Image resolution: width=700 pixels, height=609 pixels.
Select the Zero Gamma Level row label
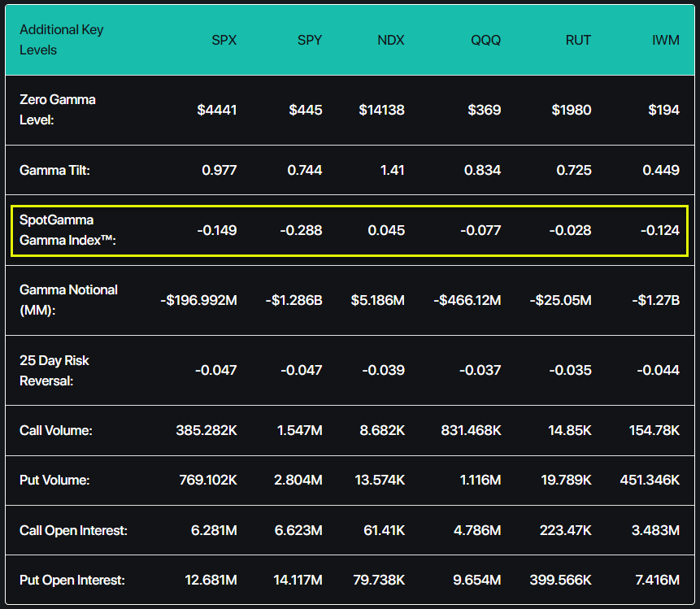[x=58, y=110]
